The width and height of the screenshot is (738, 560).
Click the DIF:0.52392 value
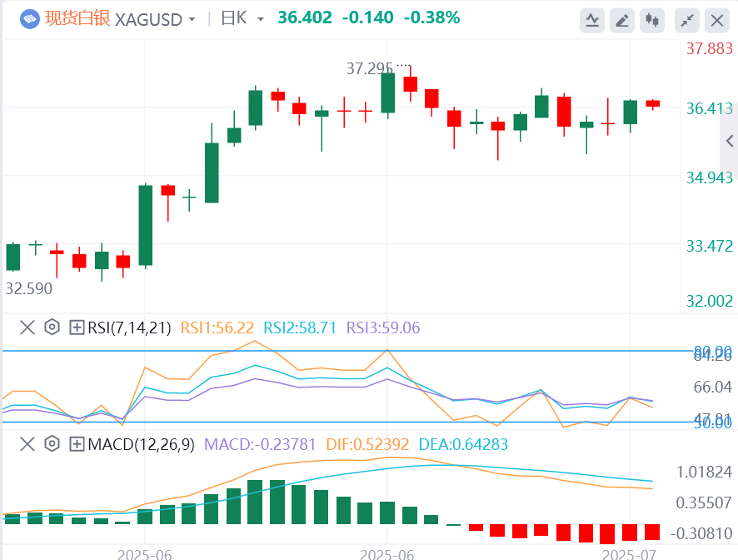[367, 444]
